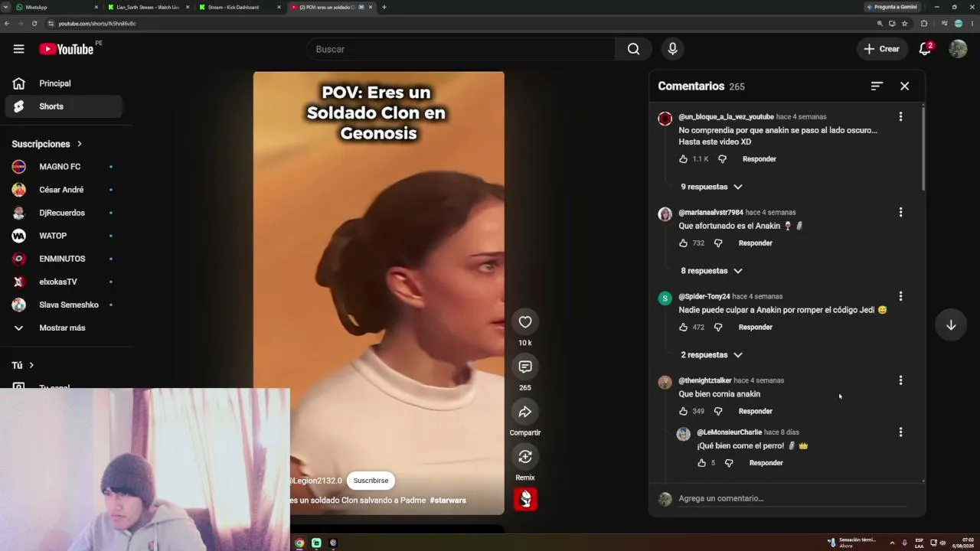
Task: Bookmark this page with the star icon
Action: (904, 24)
